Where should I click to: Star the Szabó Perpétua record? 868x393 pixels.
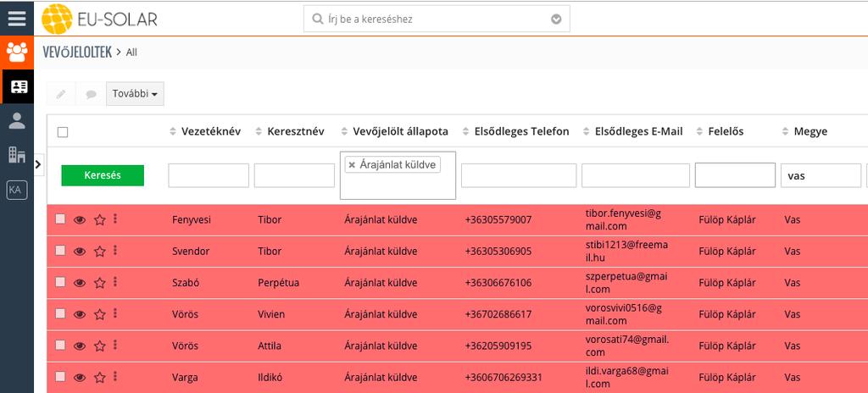(x=100, y=283)
